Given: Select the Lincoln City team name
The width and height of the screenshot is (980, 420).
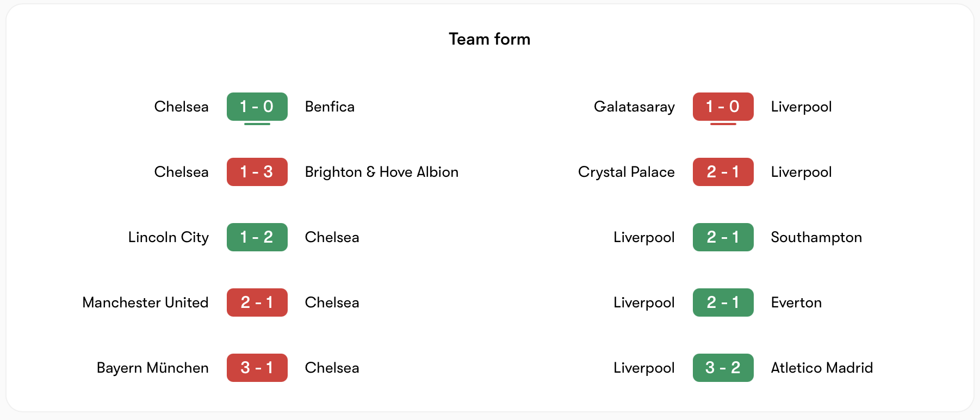Looking at the screenshot, I should [168, 237].
